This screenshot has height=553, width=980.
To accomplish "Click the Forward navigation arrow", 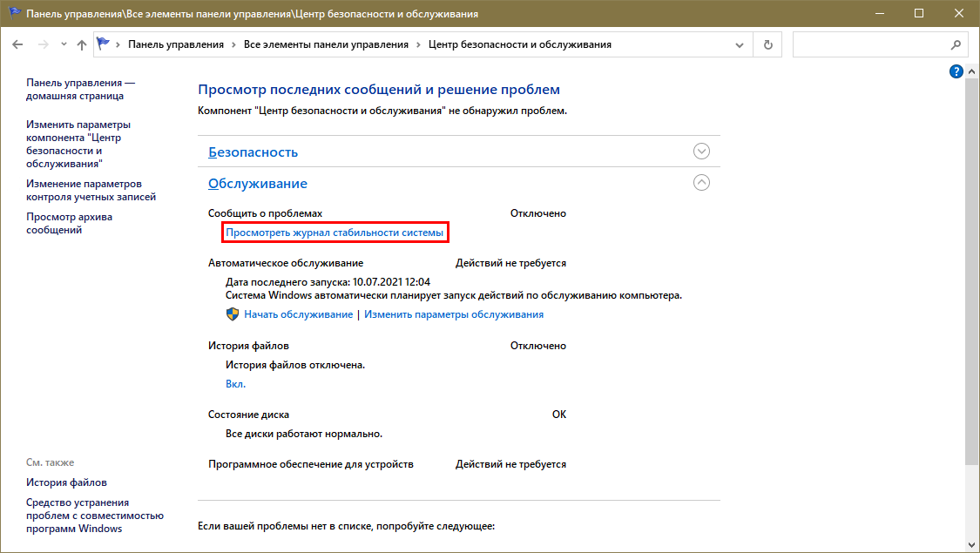I will click(x=43, y=44).
